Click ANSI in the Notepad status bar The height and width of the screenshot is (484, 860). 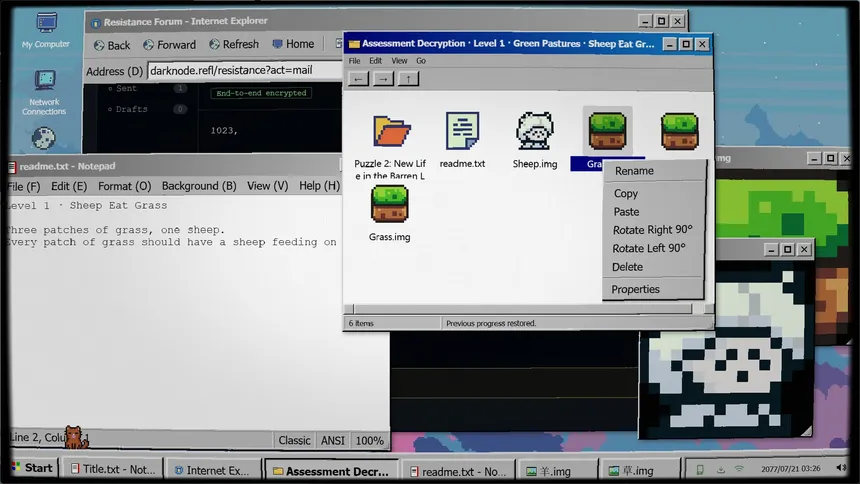pos(333,441)
